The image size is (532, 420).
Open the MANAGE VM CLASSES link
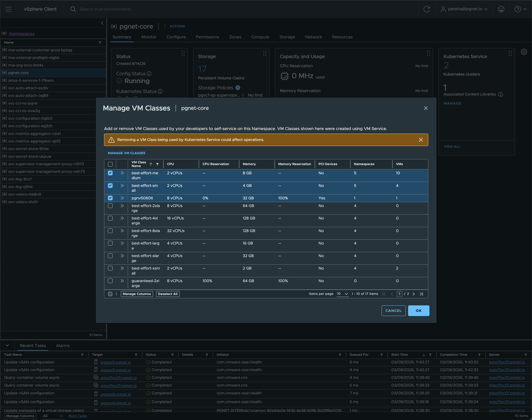(x=126, y=153)
